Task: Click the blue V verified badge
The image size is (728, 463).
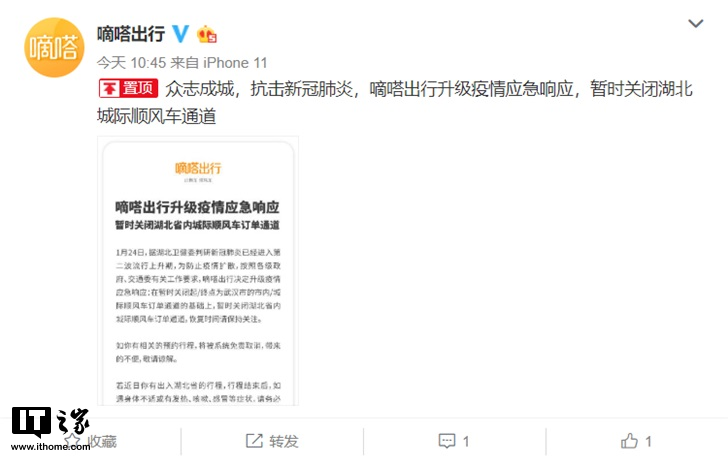Action: tap(180, 33)
